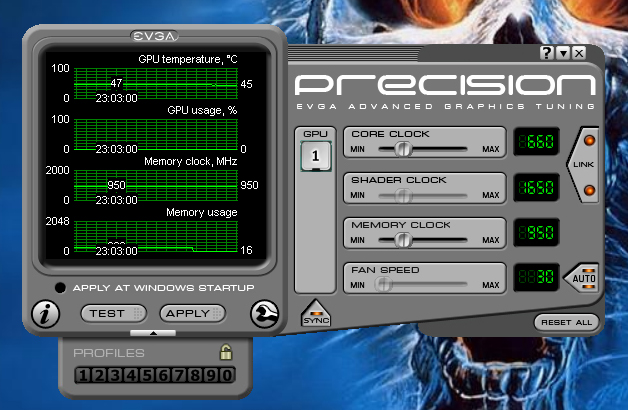Click the Memory Clock slider handle
628x410 pixels.
coord(403,240)
